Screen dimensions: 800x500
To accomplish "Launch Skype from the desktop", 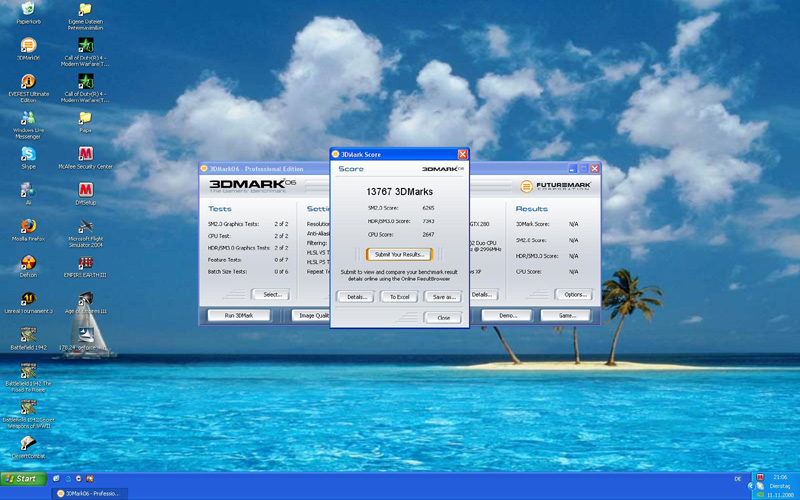I will click(28, 155).
